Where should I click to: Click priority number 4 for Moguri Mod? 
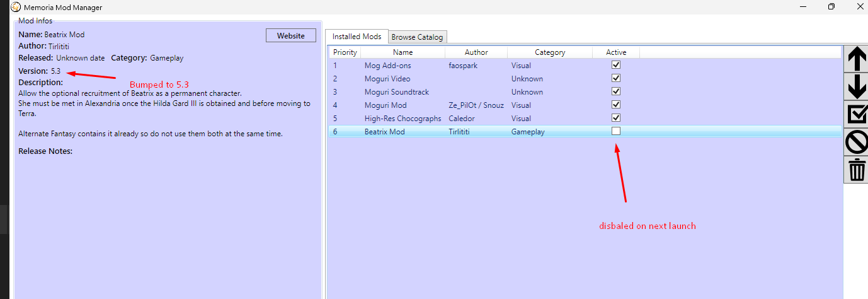(x=336, y=105)
